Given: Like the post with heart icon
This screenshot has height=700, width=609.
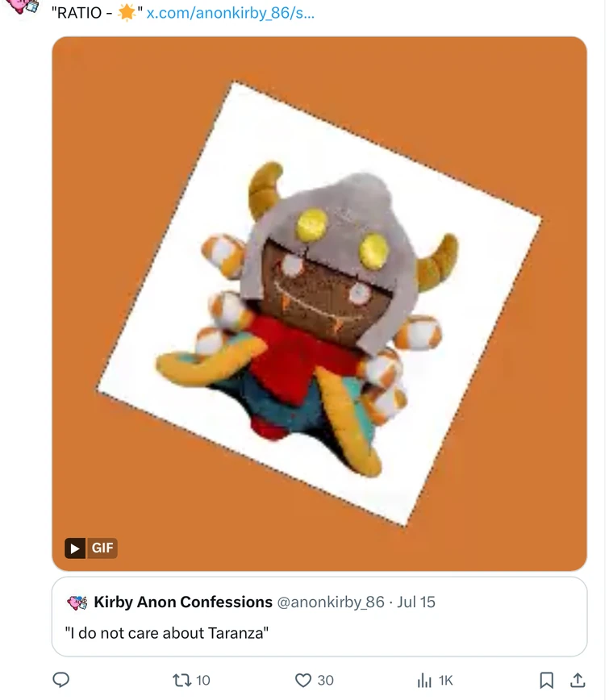Looking at the screenshot, I should (303, 680).
